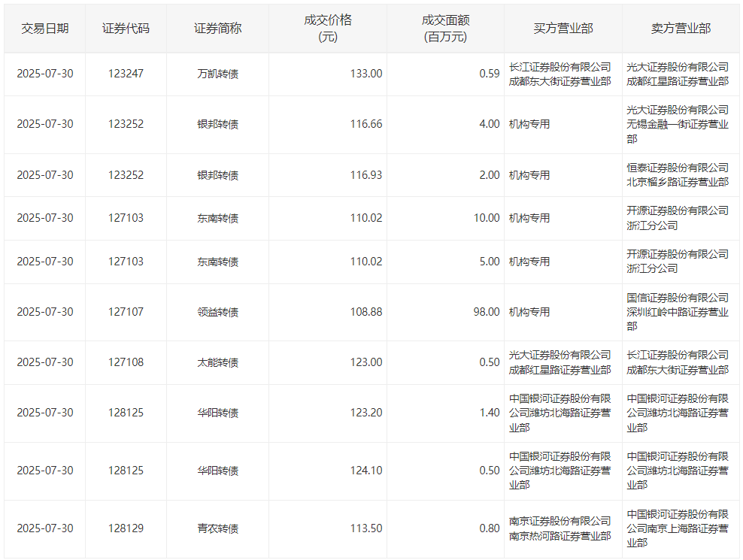
Task: Click 机构专用 in the 10.00 amount row
Action: click(529, 218)
